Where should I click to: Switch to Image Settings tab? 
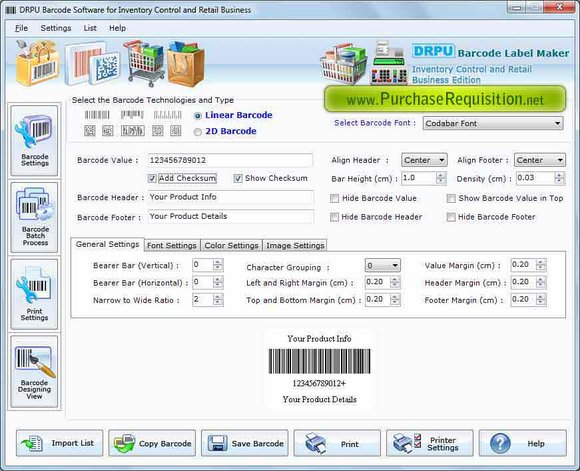tap(295, 245)
